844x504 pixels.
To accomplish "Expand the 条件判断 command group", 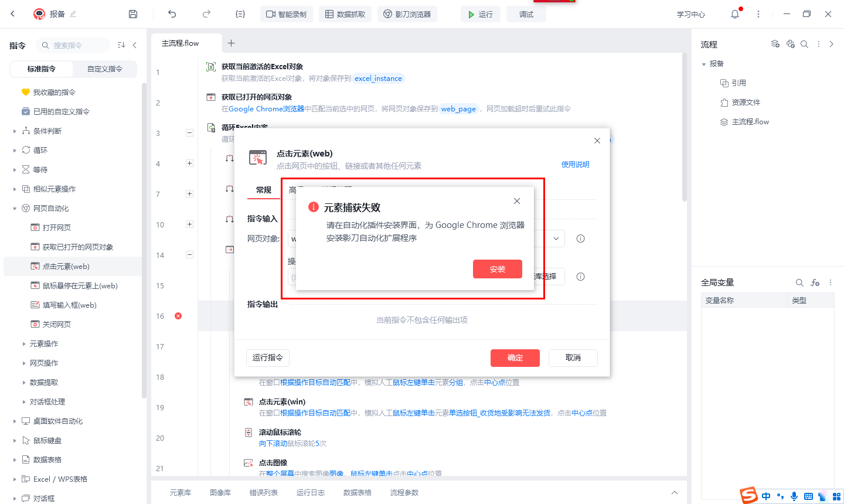I will 15,131.
